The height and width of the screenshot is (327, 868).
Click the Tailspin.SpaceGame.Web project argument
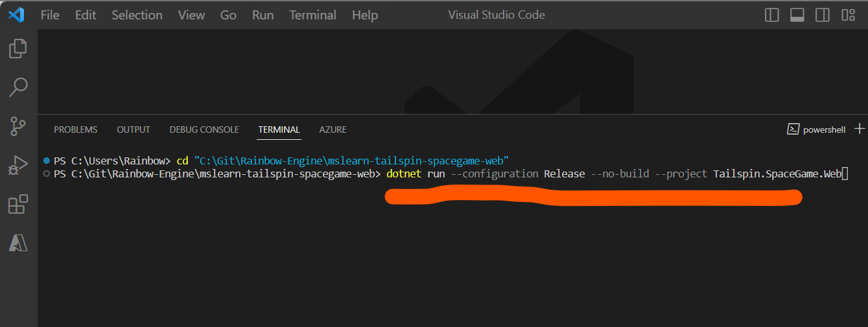tap(777, 174)
